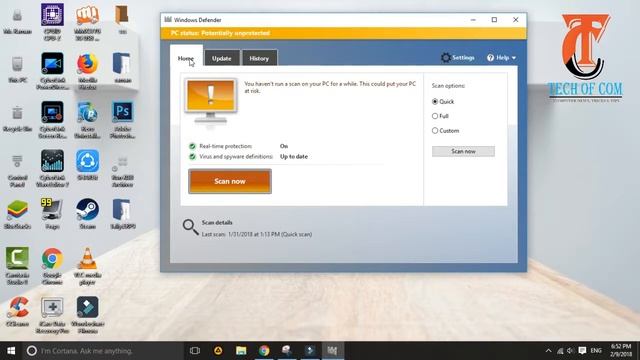
Task: Click the ENG language indicator
Action: click(596, 351)
